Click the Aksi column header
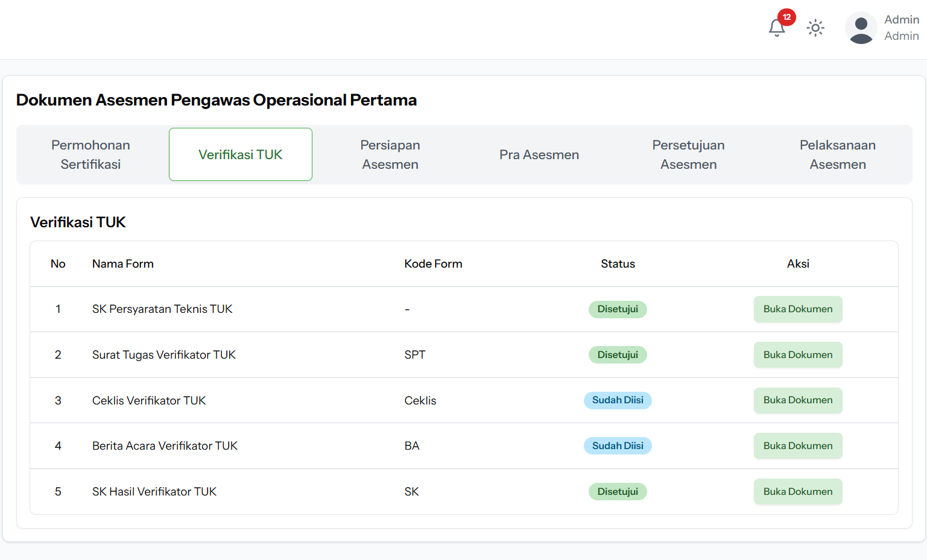 tap(798, 264)
